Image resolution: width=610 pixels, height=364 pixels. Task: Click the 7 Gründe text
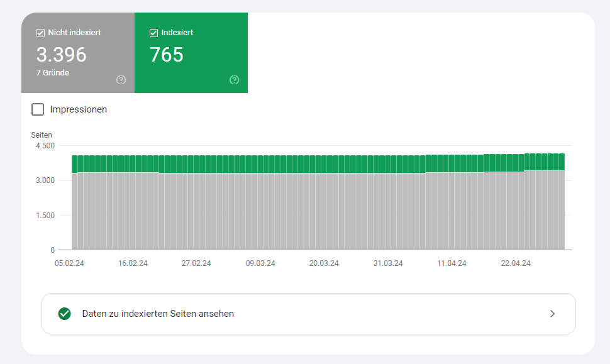(53, 73)
